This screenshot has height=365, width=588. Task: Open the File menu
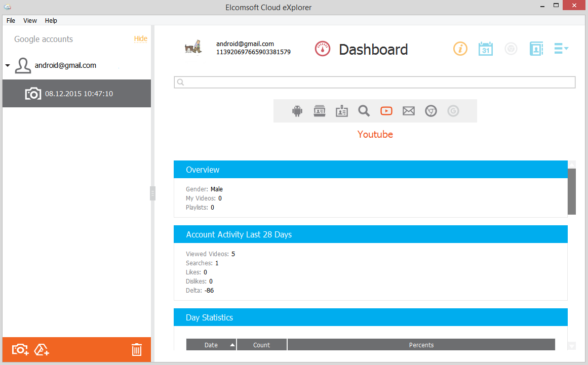pos(11,21)
